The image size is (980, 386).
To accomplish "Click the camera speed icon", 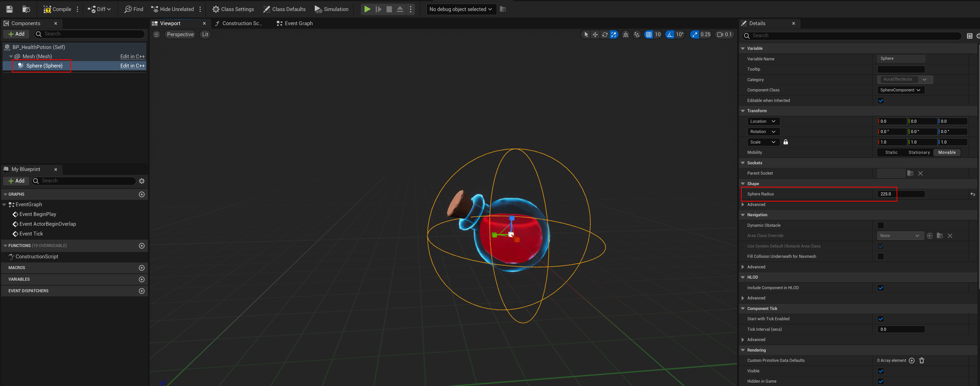I will point(720,34).
